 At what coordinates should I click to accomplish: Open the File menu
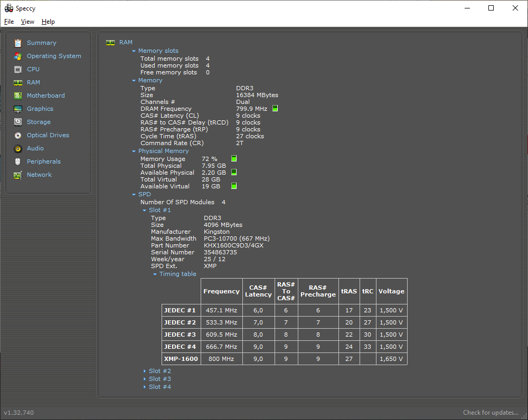point(9,22)
